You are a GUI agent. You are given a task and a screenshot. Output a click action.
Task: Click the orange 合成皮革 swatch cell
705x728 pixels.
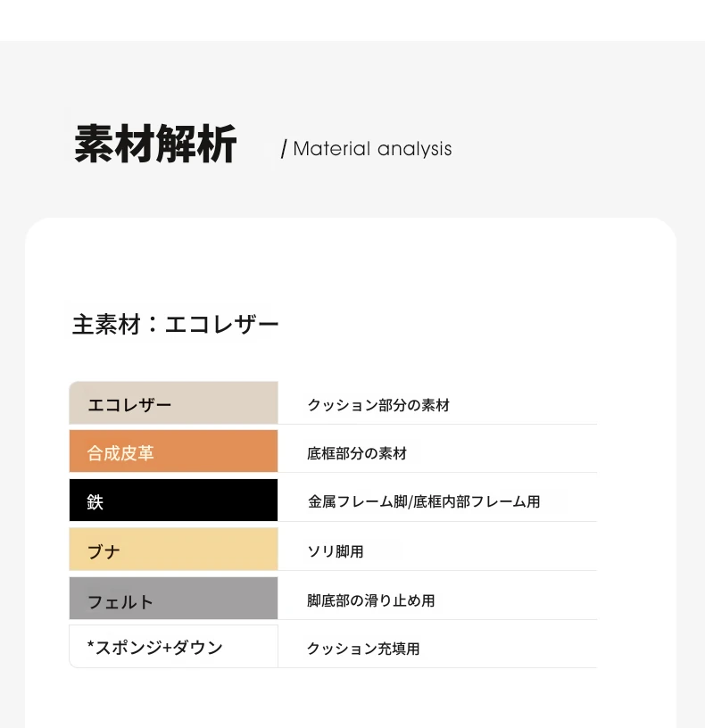pos(174,451)
